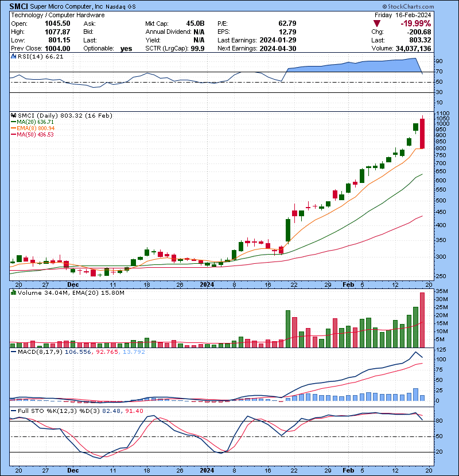Click the P/E value 62.79

pyautogui.click(x=287, y=24)
